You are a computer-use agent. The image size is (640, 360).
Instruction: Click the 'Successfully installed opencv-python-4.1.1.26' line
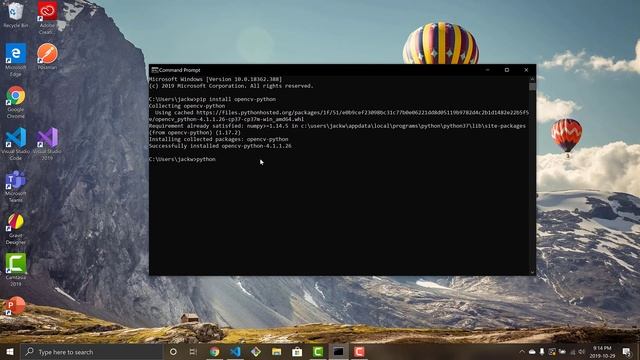pyautogui.click(x=220, y=146)
